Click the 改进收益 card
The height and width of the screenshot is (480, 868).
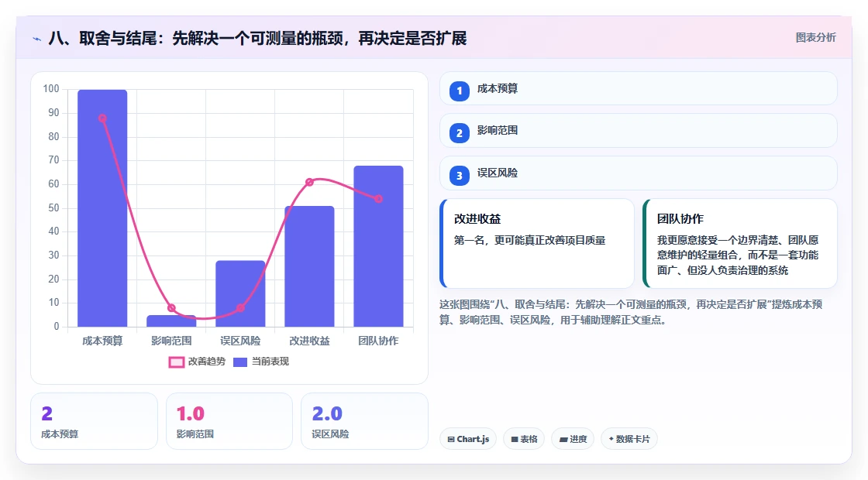pos(537,243)
